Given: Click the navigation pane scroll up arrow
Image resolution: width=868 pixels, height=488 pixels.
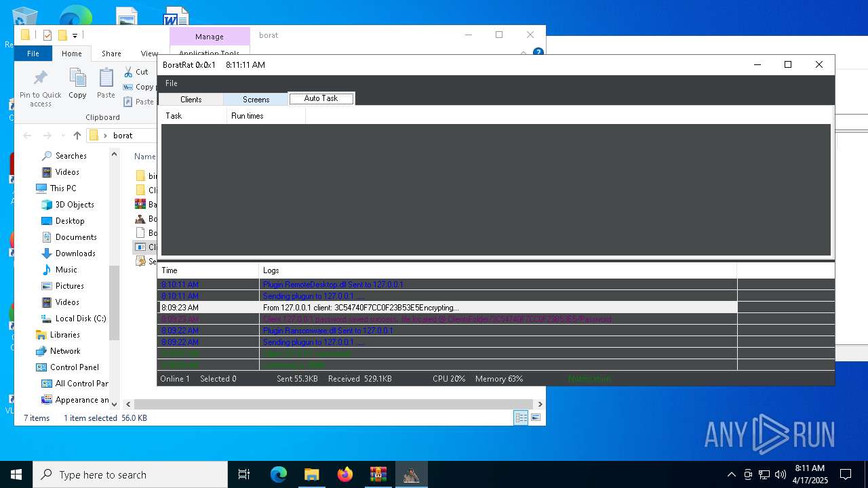Looking at the screenshot, I should tap(114, 155).
